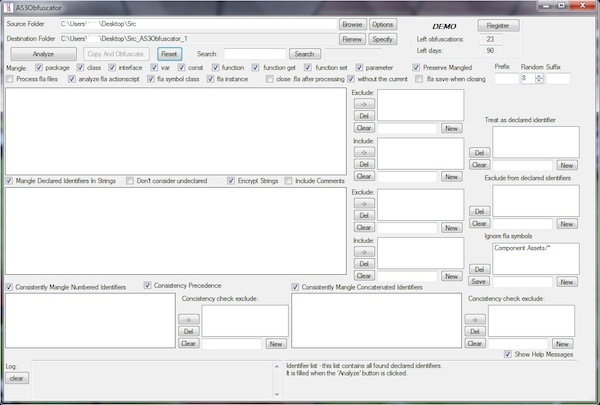
Task: Enable close .fla after processing checkbox
Action: [x=270, y=79]
